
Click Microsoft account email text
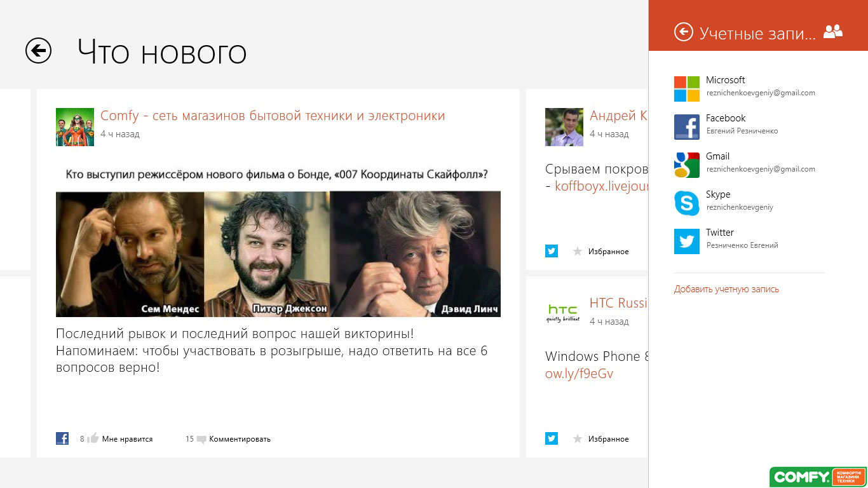[761, 93]
